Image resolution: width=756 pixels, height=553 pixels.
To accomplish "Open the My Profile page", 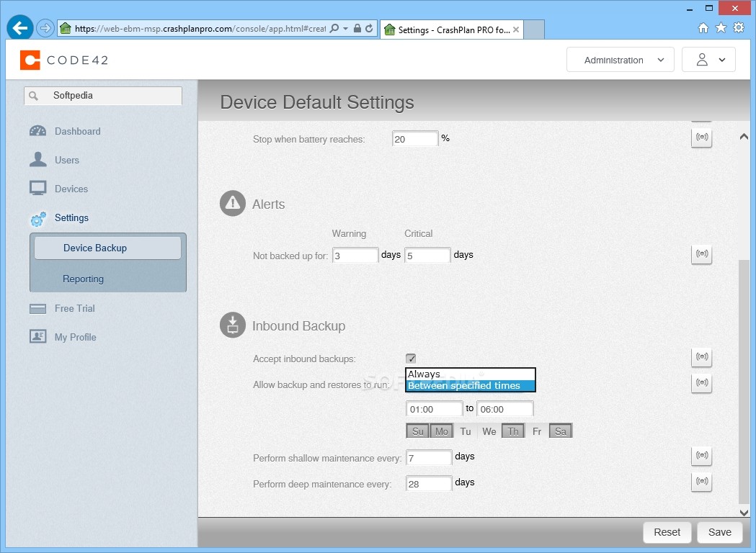I will [75, 337].
